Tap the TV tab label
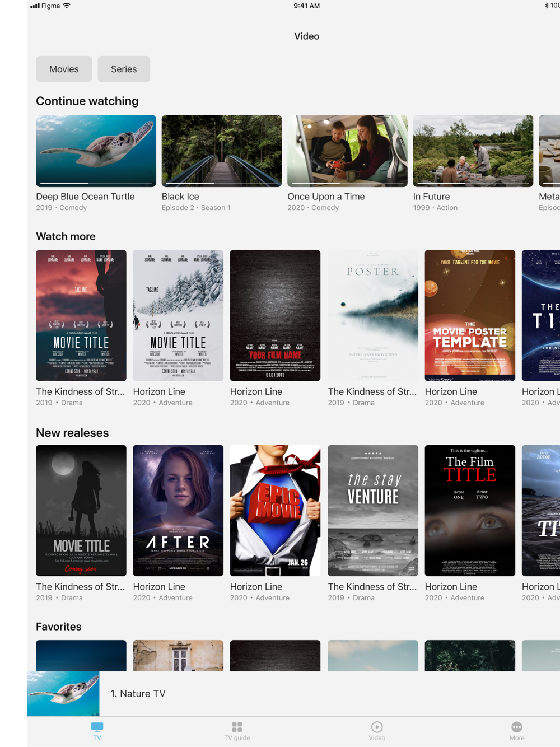 click(x=97, y=738)
